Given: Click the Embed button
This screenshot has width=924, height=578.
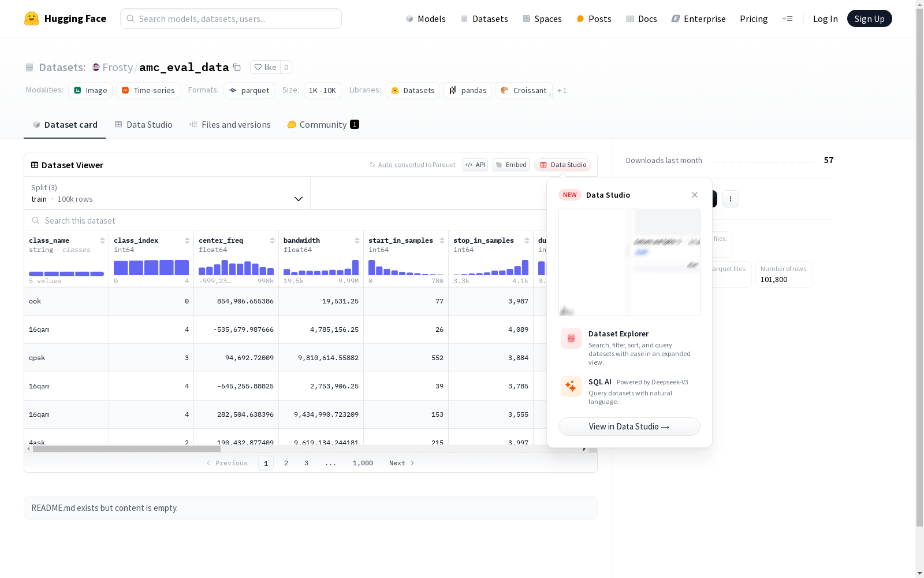Looking at the screenshot, I should click(x=511, y=165).
